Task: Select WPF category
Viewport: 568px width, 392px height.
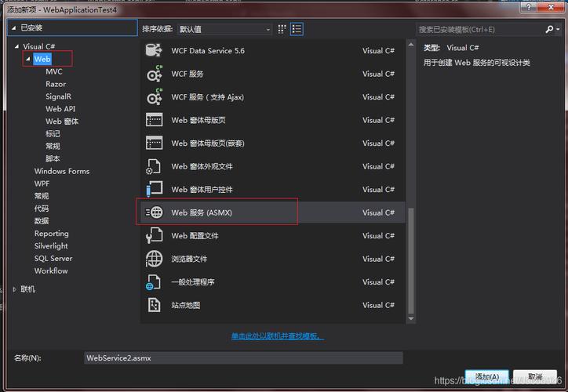Action: pos(42,183)
